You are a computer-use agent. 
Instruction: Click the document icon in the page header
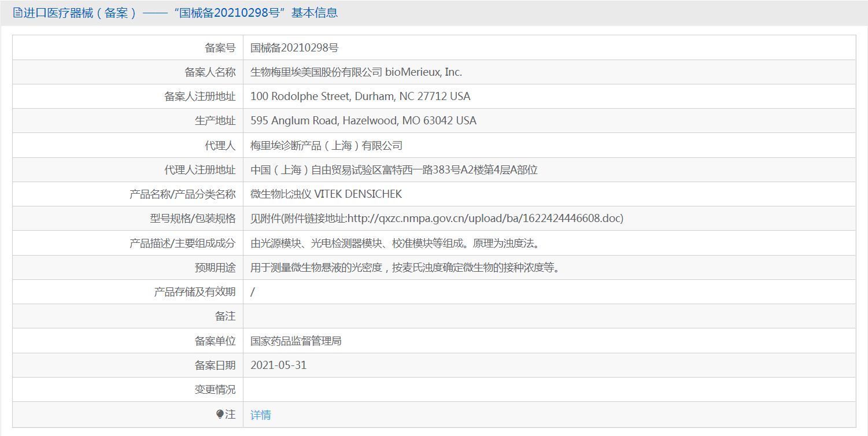pyautogui.click(x=17, y=13)
